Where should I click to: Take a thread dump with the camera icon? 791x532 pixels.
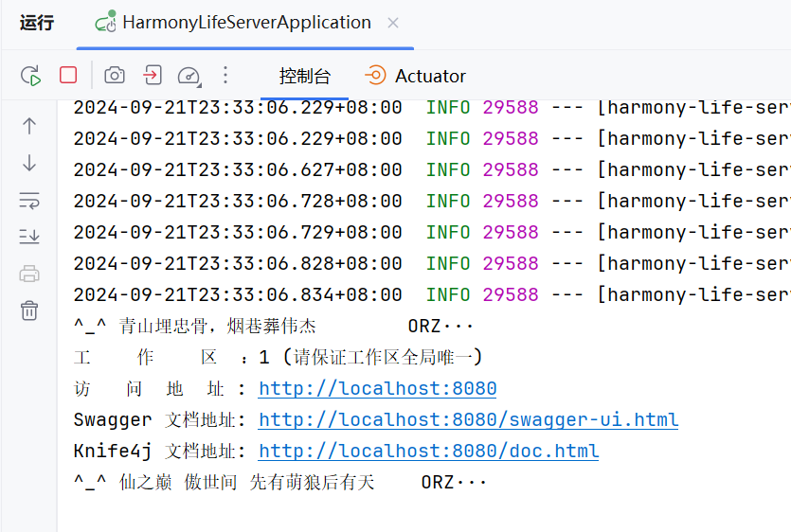coord(115,75)
